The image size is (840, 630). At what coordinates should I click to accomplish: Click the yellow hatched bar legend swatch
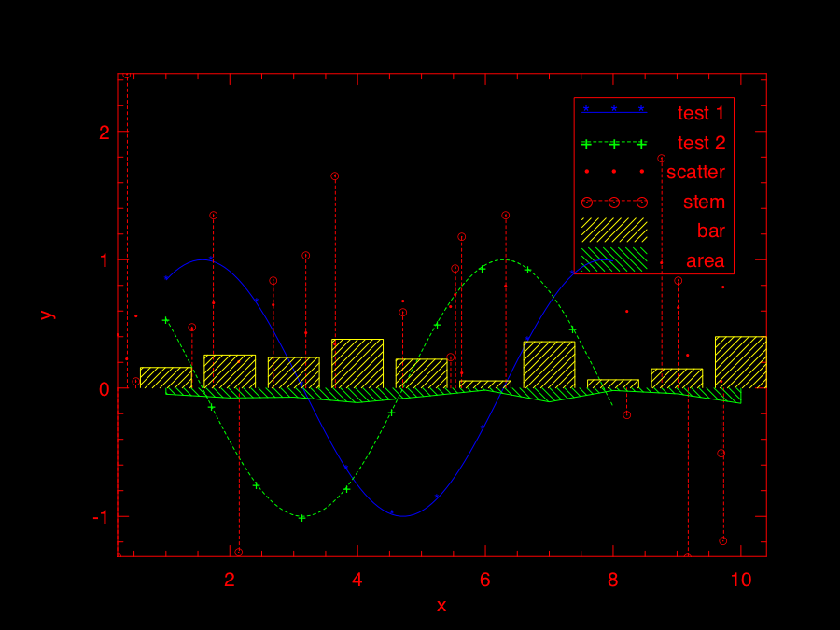pyautogui.click(x=613, y=231)
